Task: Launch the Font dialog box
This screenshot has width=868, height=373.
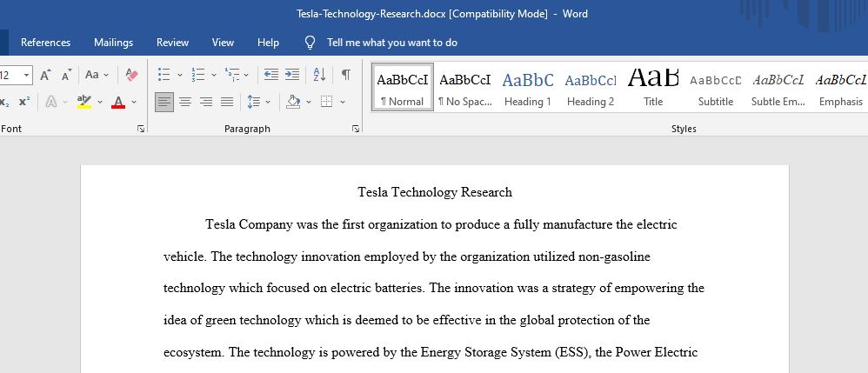Action: point(141,129)
